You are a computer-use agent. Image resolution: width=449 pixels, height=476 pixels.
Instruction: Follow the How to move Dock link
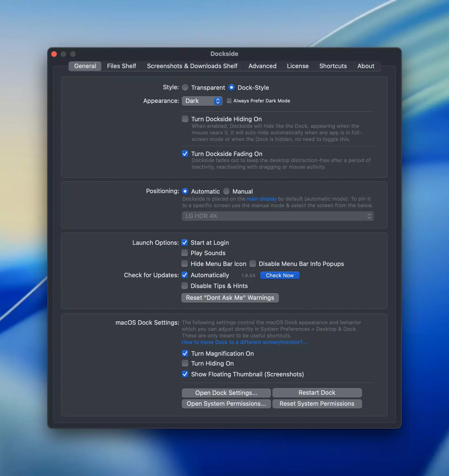[x=244, y=342]
